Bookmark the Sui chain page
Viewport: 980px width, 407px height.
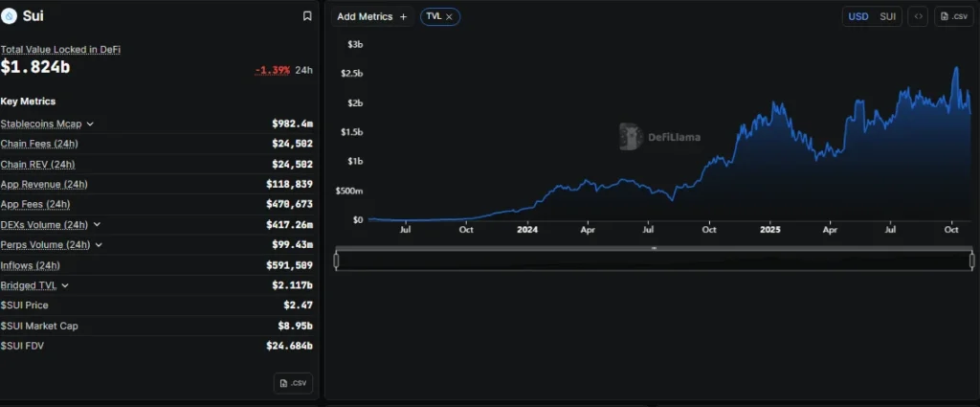pyautogui.click(x=307, y=16)
